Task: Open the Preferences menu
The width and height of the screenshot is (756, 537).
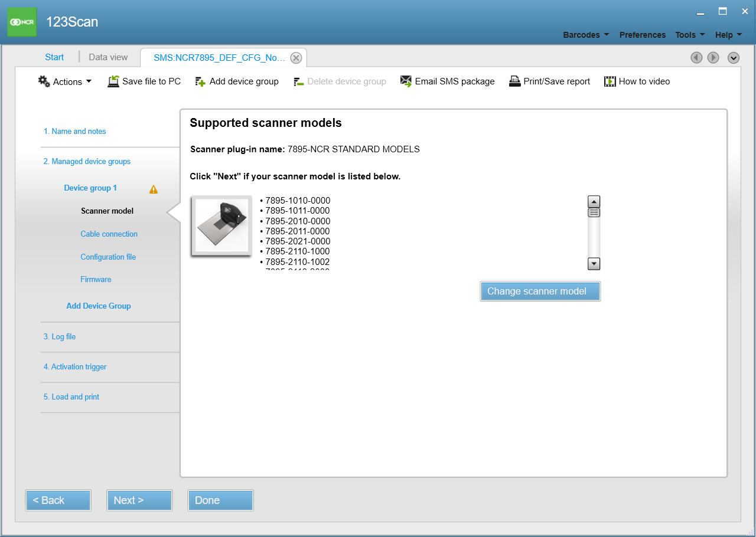Action: pyautogui.click(x=643, y=35)
